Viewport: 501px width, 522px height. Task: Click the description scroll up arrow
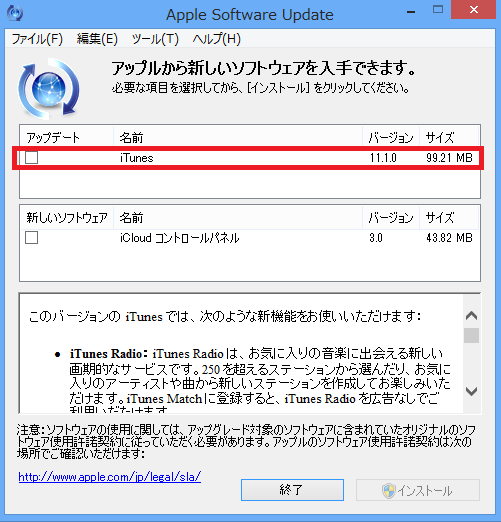471,315
